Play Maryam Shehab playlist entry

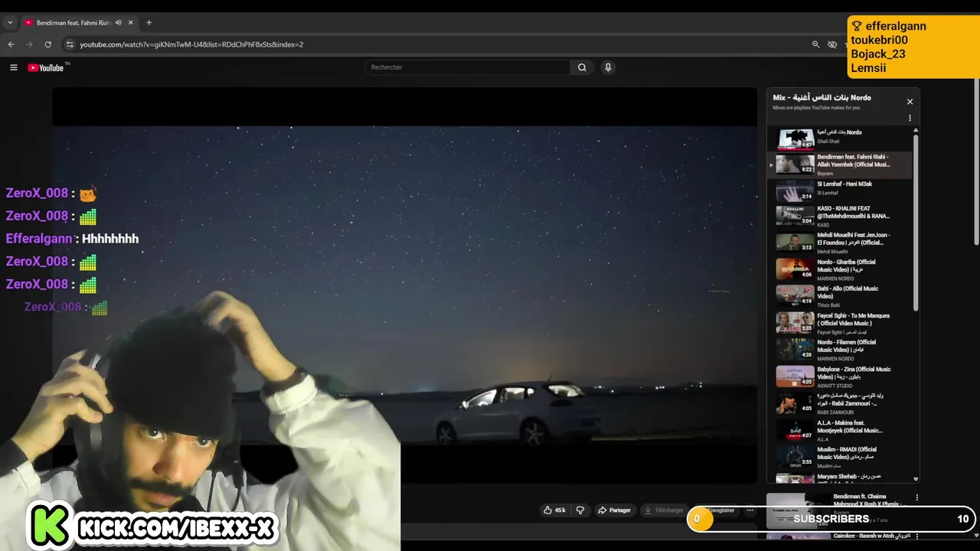[x=839, y=478]
